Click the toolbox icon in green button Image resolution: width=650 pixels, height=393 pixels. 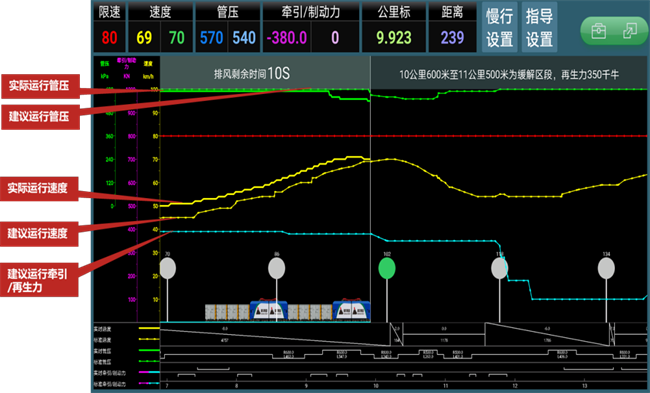(598, 32)
